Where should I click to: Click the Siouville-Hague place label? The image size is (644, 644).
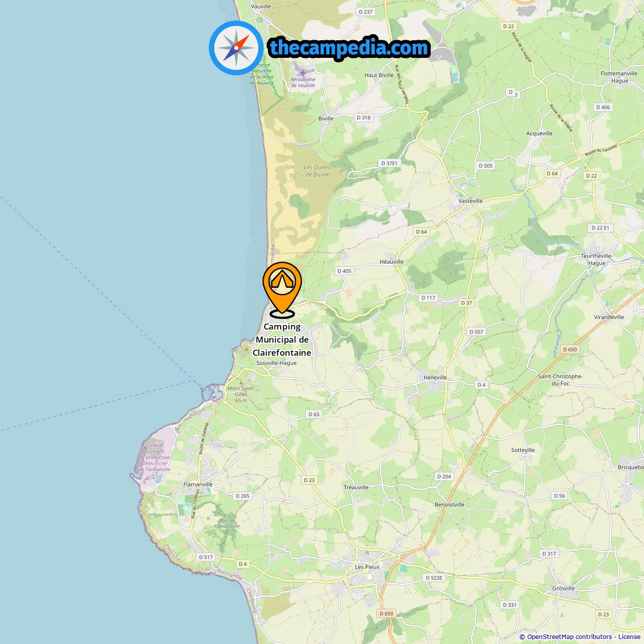point(276,363)
